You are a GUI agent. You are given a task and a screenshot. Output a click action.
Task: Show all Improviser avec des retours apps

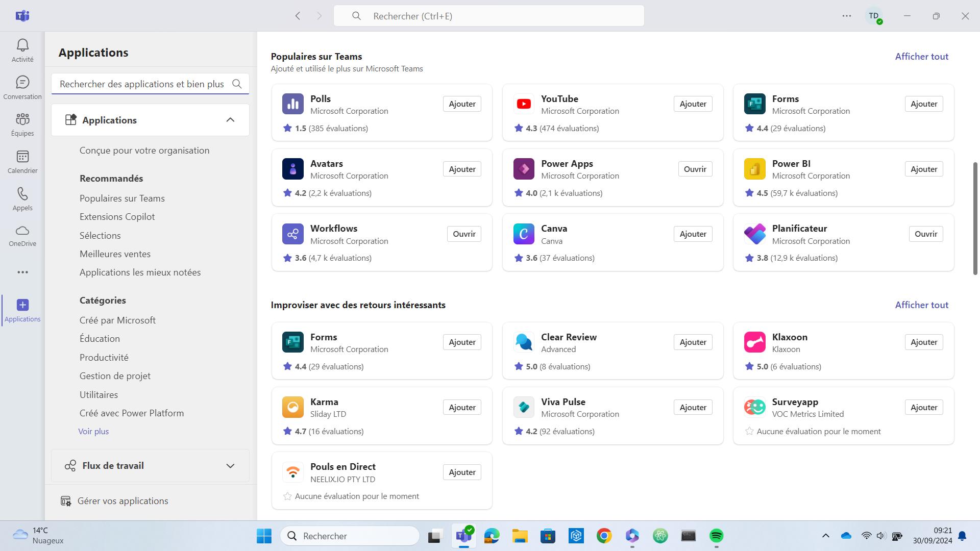pos(921,305)
